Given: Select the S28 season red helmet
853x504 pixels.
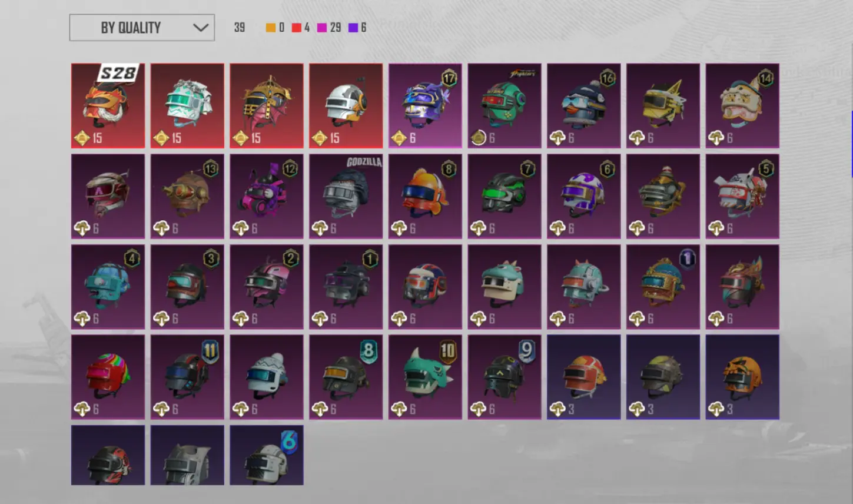Looking at the screenshot, I should tap(108, 106).
